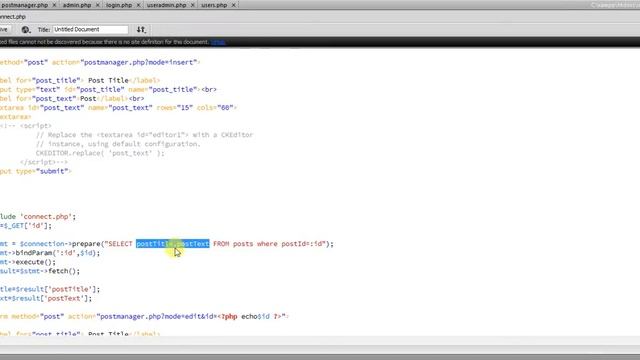Image resolution: width=640 pixels, height=360 pixels.
Task: Open the file management arrows icon
Action: point(141,29)
